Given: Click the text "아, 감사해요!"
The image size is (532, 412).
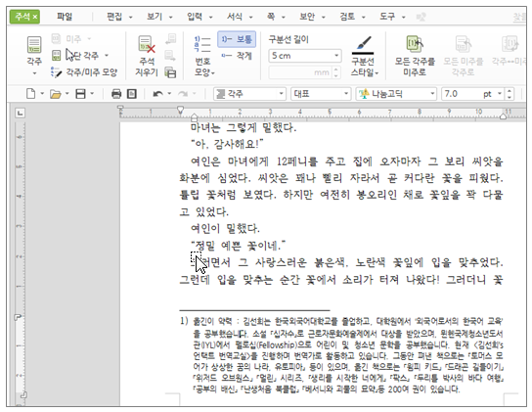Looking at the screenshot, I should tap(227, 144).
